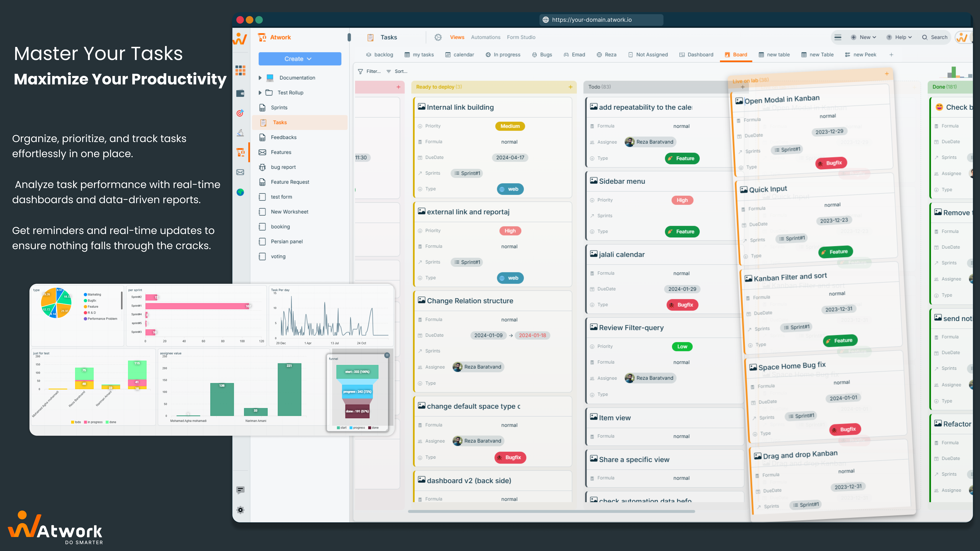Click the layout toggle icon beside New

(x=838, y=37)
